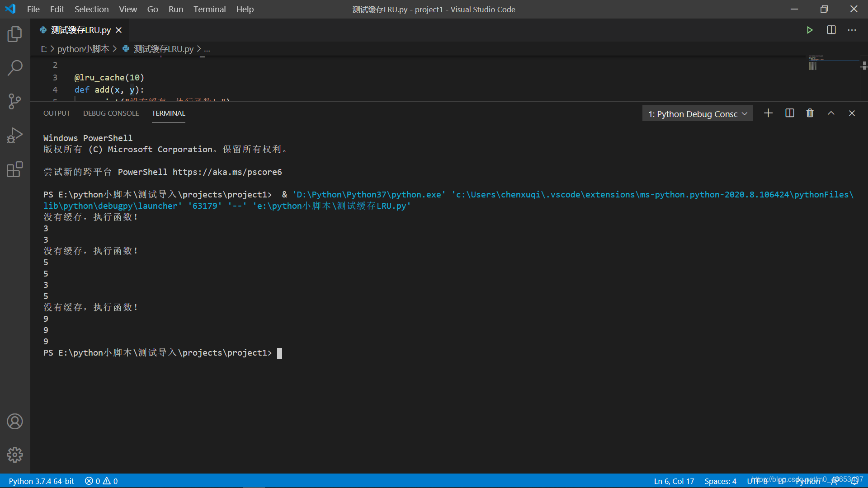Open the Accounts menu icon

coord(15,421)
